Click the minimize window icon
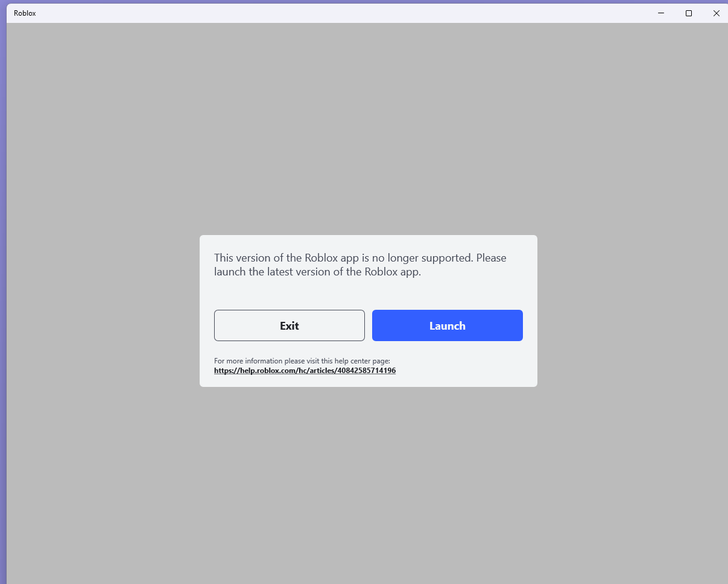Image resolution: width=728 pixels, height=584 pixels. click(x=660, y=13)
